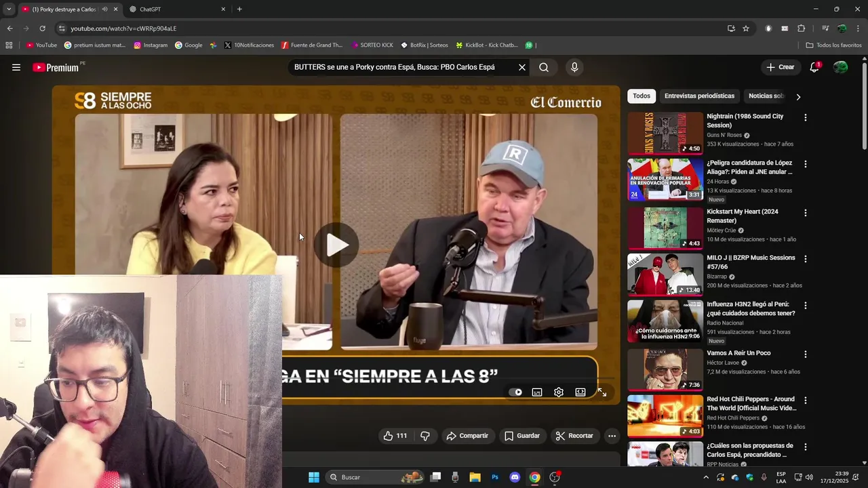Open options for MILO J BZRP video
868x488 pixels.
coord(806,259)
